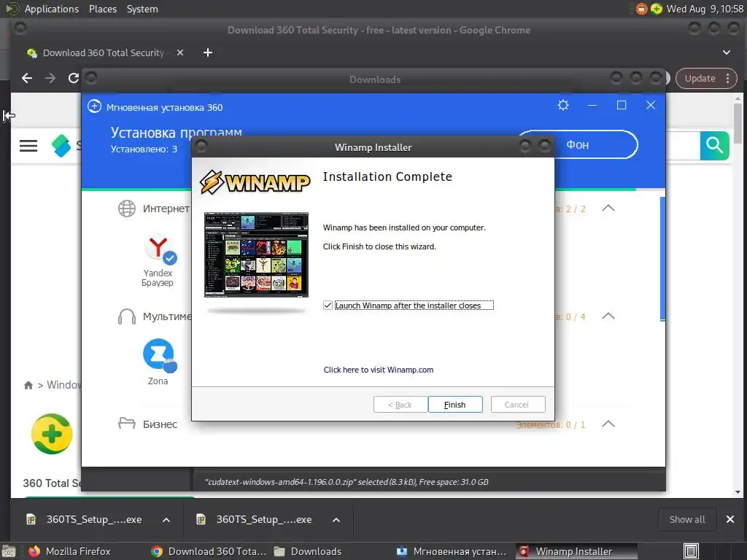Viewport: 747px width, 560px height.
Task: Uncheck Launch Winamp after the installer closes
Action: [328, 306]
